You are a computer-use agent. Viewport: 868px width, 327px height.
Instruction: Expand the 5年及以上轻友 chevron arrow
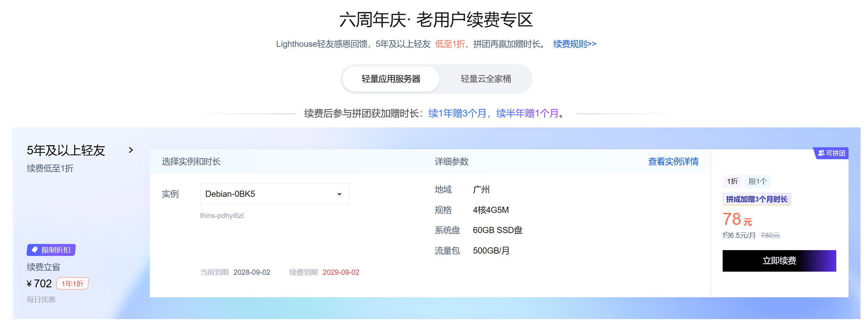(131, 150)
